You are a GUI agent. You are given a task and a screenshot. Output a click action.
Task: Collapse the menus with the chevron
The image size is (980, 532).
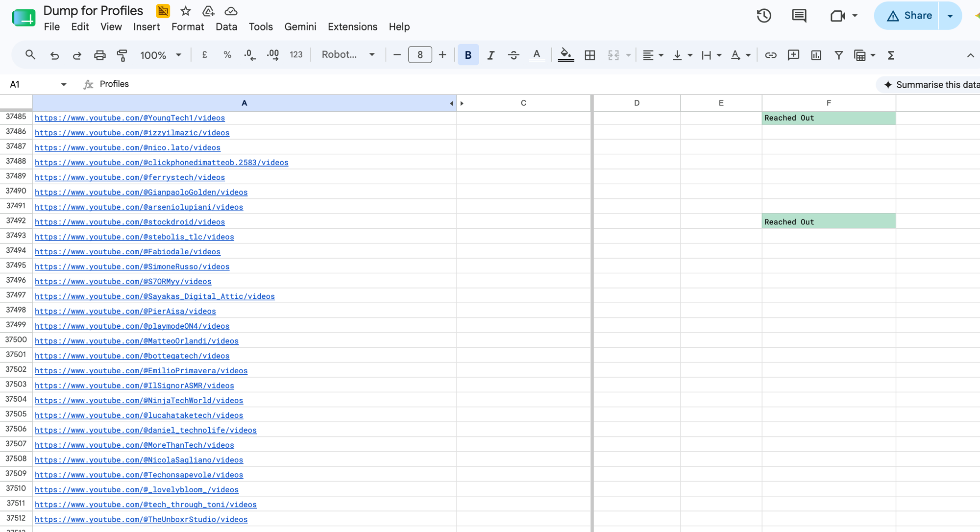coord(970,55)
